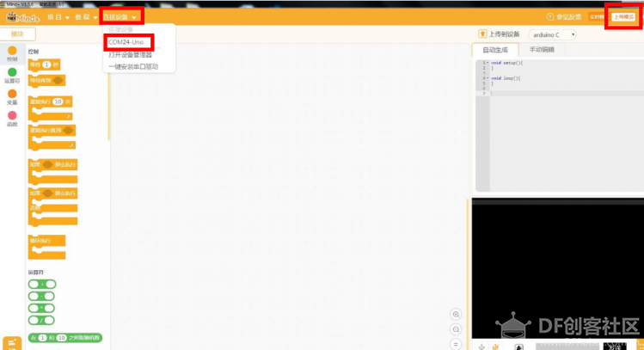Click the green subtraction operator block

click(x=41, y=296)
